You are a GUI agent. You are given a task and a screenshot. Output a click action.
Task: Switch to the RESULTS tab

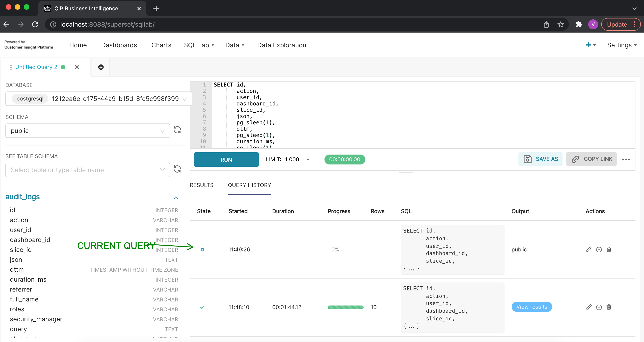201,185
